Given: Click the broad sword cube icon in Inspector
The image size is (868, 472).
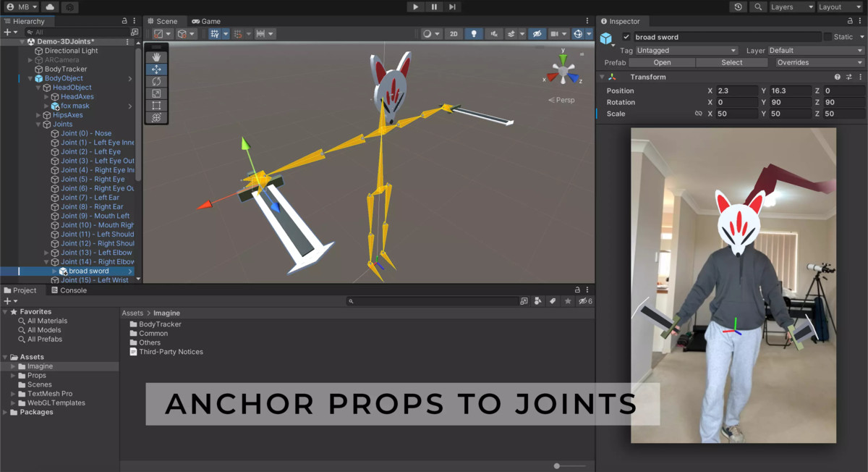Looking at the screenshot, I should [x=606, y=37].
